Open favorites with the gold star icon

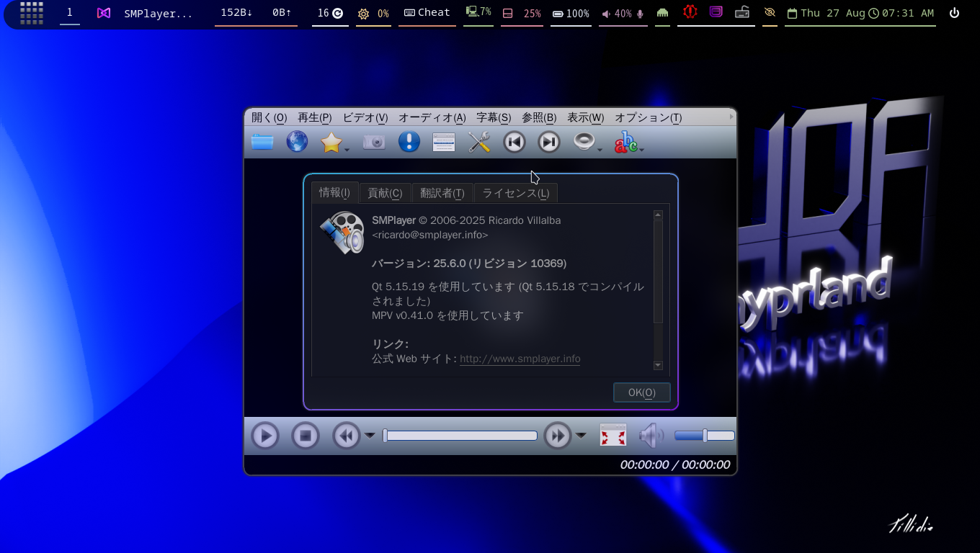tap(331, 143)
